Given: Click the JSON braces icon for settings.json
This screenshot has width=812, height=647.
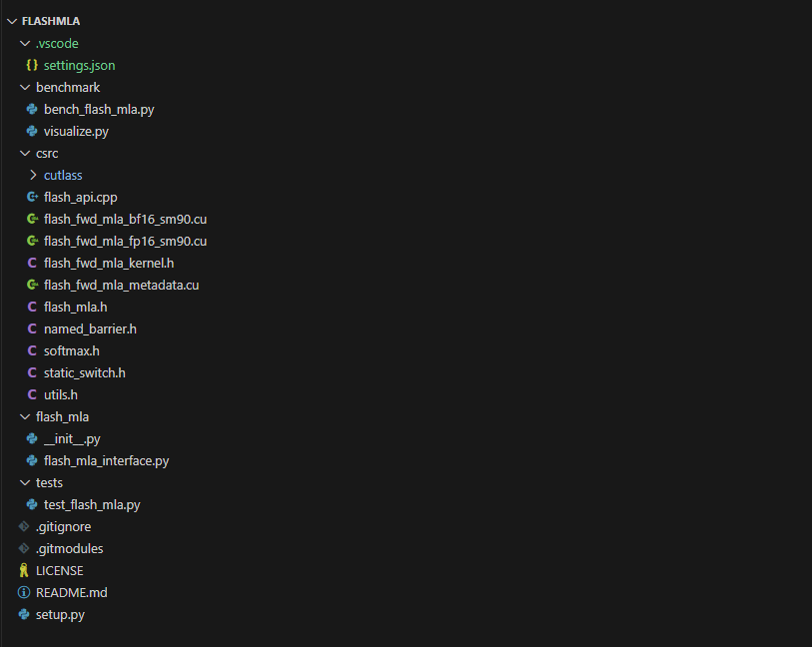Looking at the screenshot, I should (x=32, y=66).
